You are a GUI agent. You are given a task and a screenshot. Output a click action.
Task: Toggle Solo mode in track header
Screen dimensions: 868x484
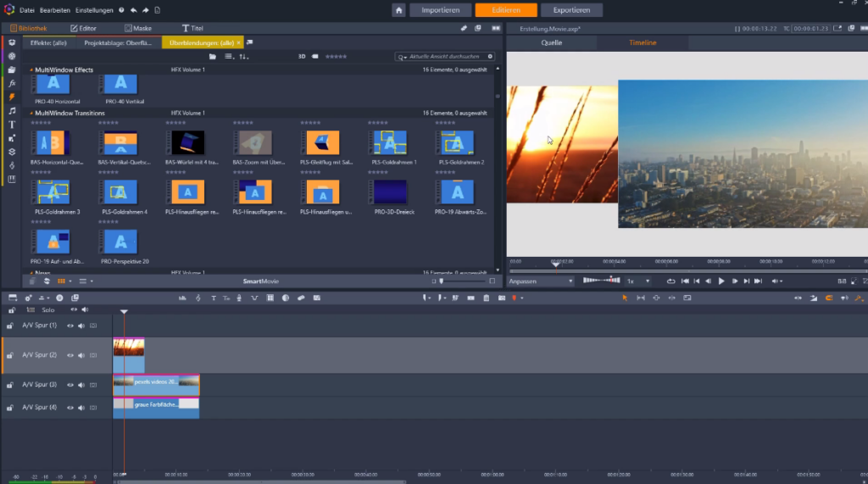(48, 310)
